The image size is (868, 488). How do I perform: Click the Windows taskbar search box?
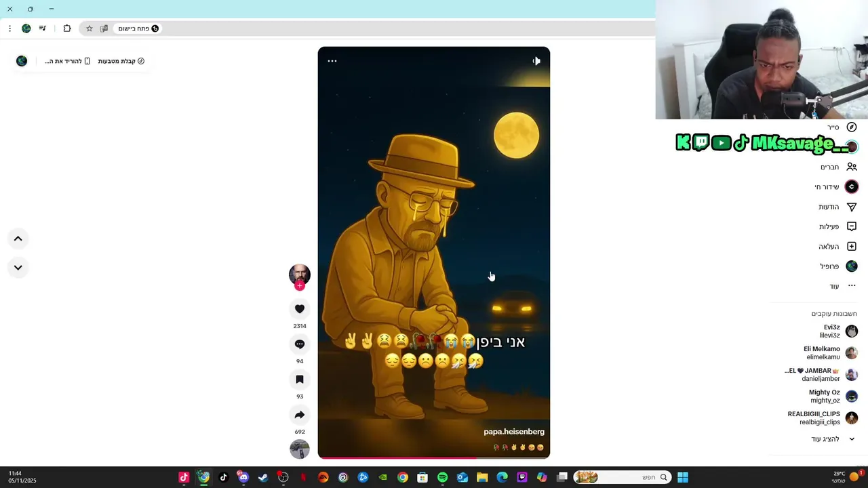coord(623,478)
